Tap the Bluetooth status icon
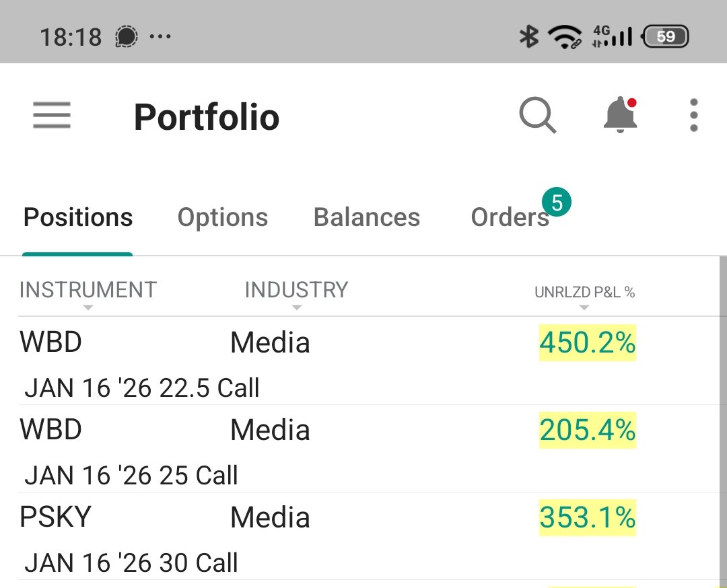The image size is (727, 588). click(x=528, y=36)
